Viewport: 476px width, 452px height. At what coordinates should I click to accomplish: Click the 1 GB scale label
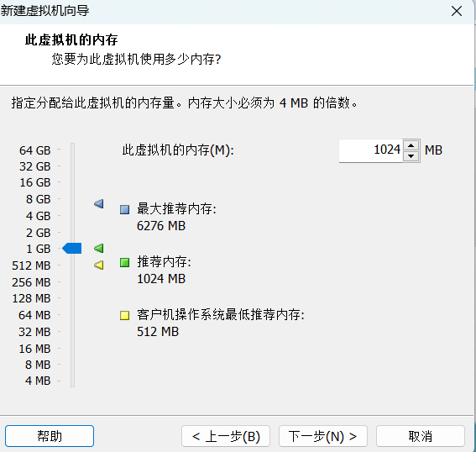point(39,249)
